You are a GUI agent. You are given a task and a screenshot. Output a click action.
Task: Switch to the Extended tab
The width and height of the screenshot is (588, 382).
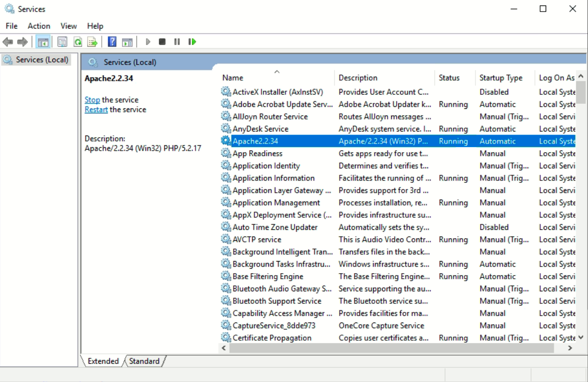coord(103,361)
